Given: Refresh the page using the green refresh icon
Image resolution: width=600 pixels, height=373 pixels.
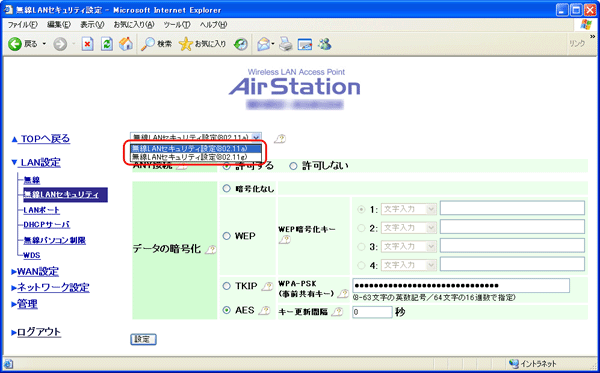Looking at the screenshot, I should tap(107, 44).
